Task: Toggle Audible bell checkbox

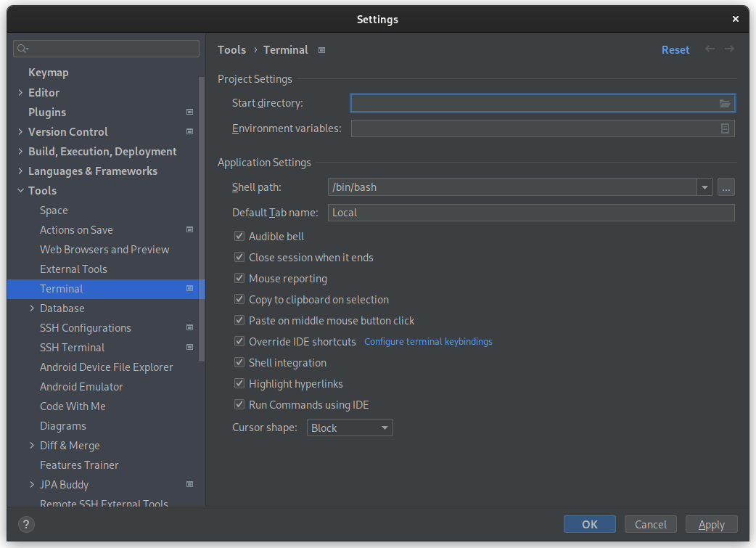Action: point(239,236)
